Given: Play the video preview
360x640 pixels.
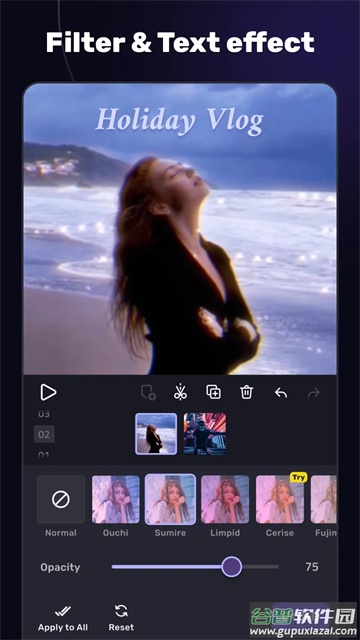Looking at the screenshot, I should (48, 392).
